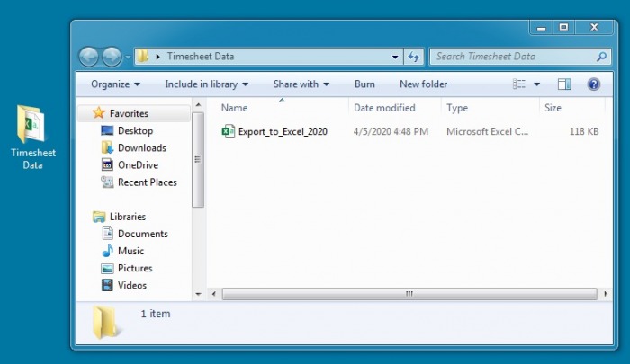
Task: Select Desktop under Favorites
Action: click(x=135, y=131)
